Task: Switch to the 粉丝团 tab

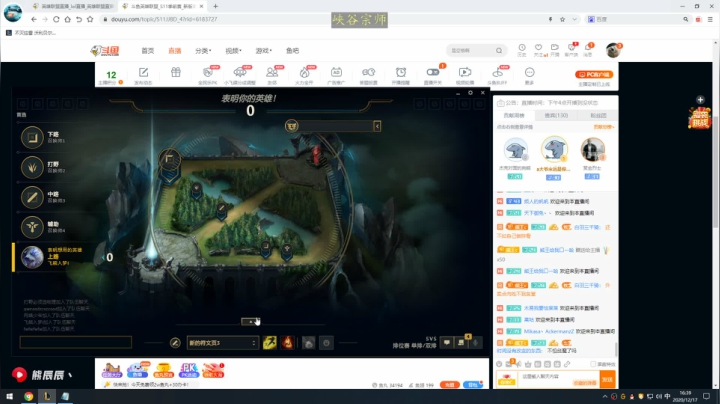Action: (x=598, y=115)
